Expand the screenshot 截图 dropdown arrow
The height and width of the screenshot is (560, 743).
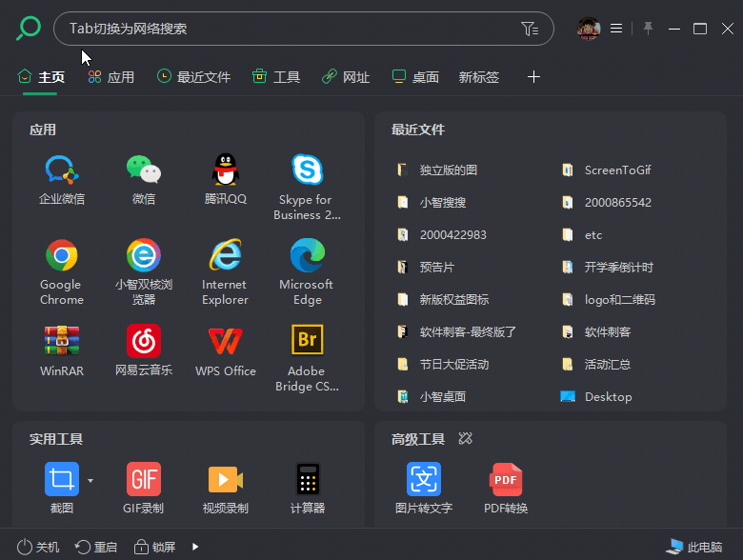(x=90, y=481)
